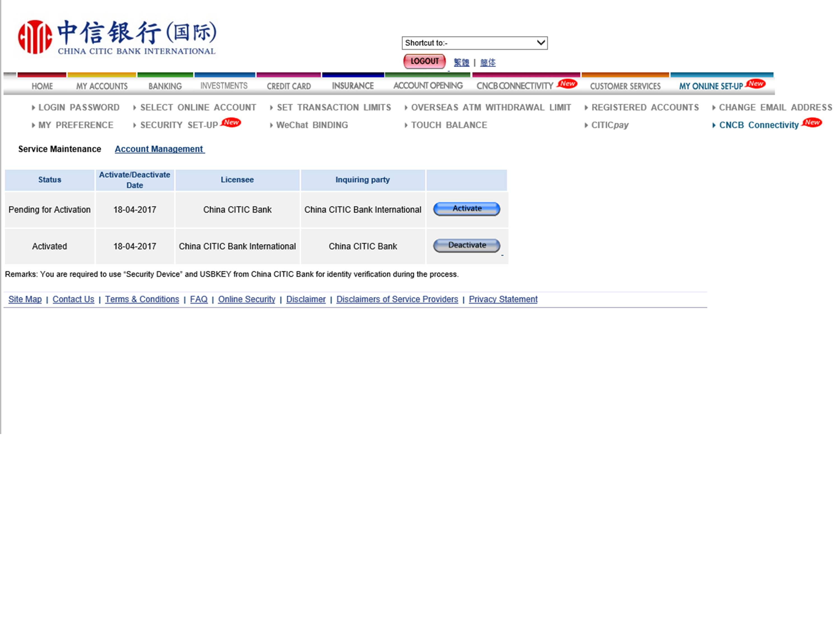This screenshot has height=630, width=840.
Task: Go to CHANGE EMAIL ADDRESS submenu
Action: (775, 108)
